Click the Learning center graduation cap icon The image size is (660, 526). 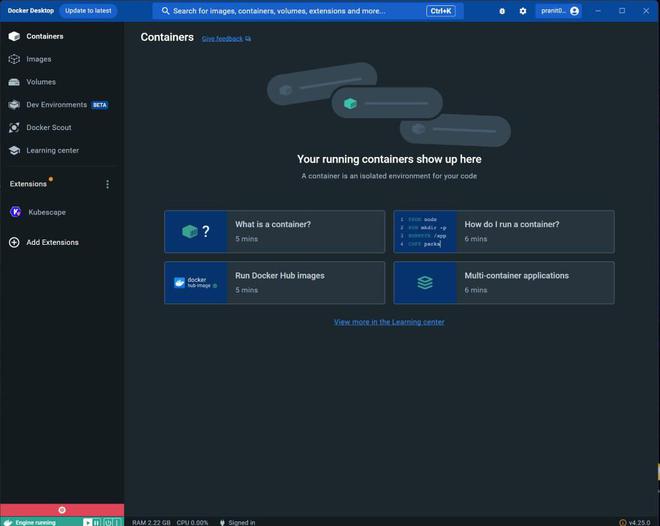coord(14,150)
